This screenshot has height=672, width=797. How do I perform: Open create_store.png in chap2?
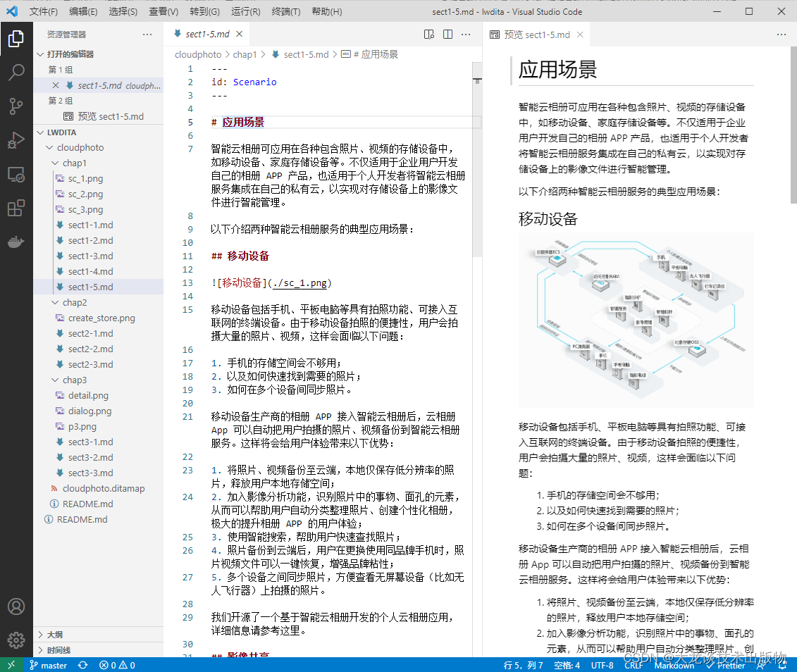pos(101,318)
